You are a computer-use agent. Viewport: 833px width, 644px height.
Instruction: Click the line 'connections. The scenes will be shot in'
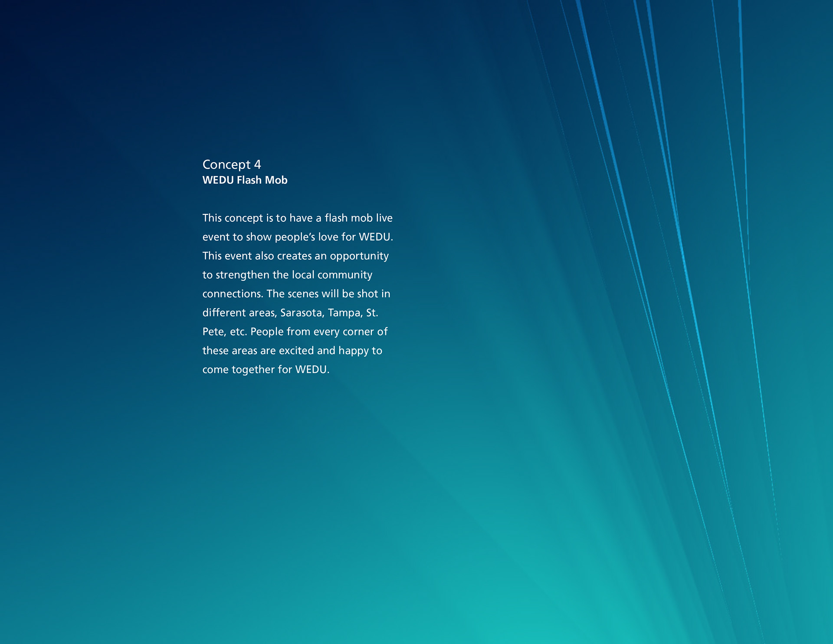click(296, 294)
